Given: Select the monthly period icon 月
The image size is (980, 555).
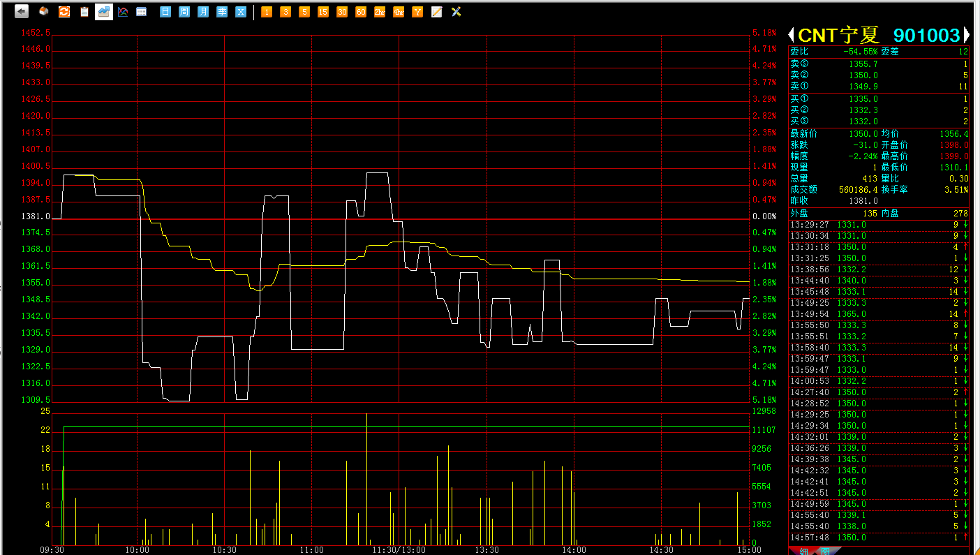Looking at the screenshot, I should click(203, 12).
